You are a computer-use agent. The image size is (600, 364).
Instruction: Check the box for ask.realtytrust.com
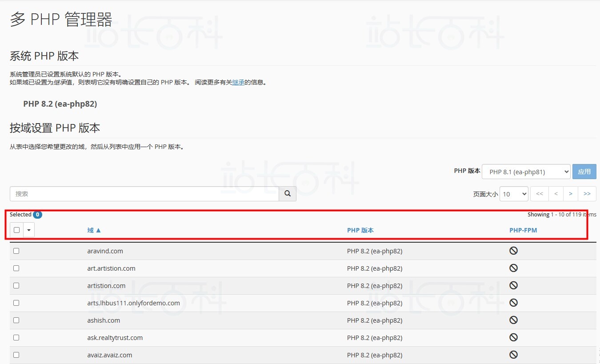[x=16, y=338]
